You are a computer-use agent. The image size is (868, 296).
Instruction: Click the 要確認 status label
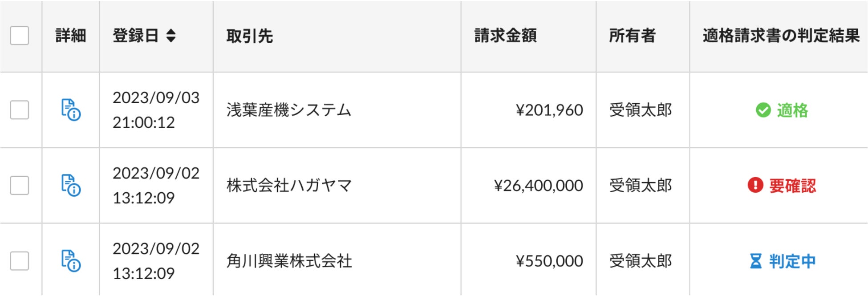coord(792,186)
